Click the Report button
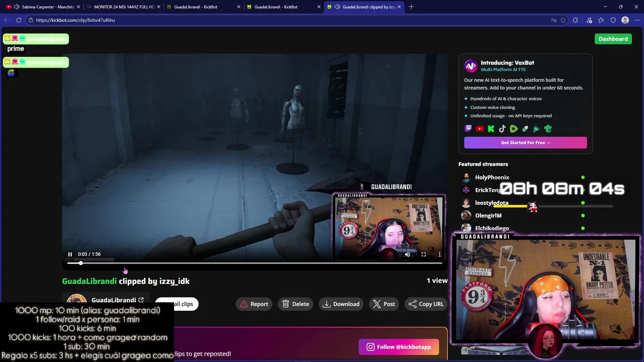Screen dimensions: 644x362 [x=254, y=304]
